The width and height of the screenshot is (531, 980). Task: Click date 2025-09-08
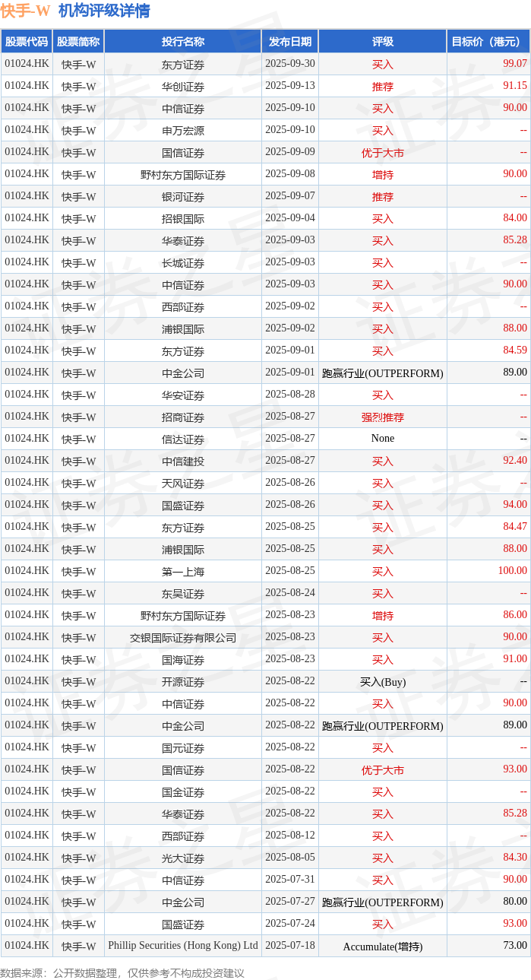coord(290,174)
